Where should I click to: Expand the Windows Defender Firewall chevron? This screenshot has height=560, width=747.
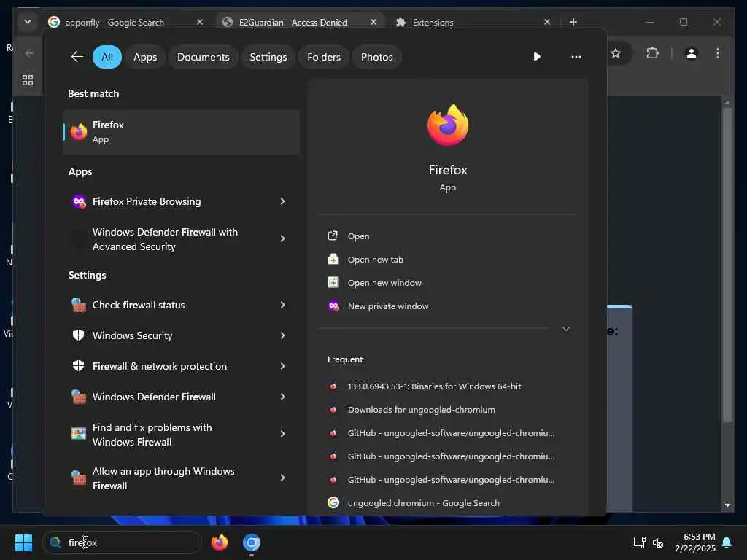[282, 397]
